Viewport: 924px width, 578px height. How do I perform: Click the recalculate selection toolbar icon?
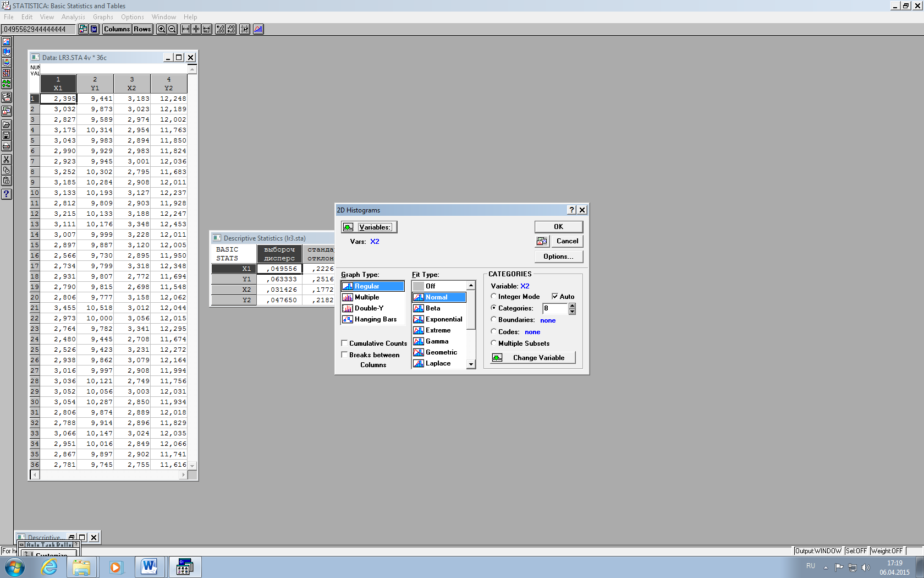click(244, 29)
